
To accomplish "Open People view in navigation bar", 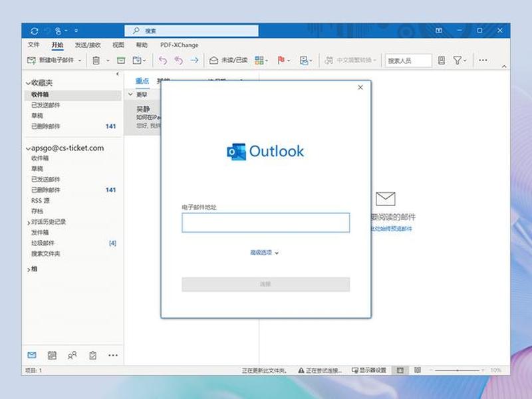I will tap(72, 355).
